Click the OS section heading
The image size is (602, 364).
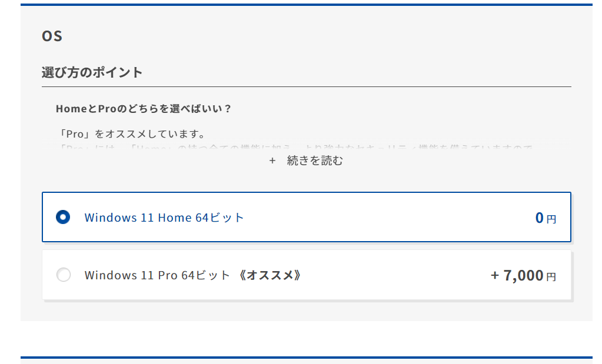pos(52,36)
